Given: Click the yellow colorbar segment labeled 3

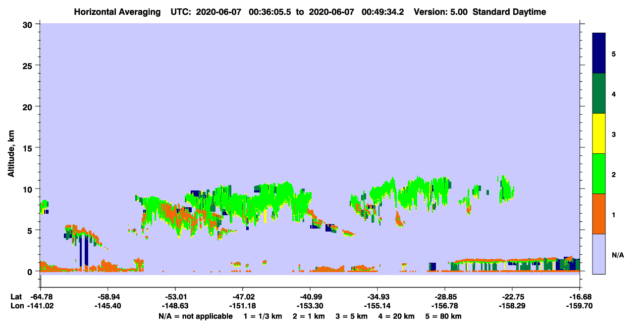Looking at the screenshot, I should 599,134.
